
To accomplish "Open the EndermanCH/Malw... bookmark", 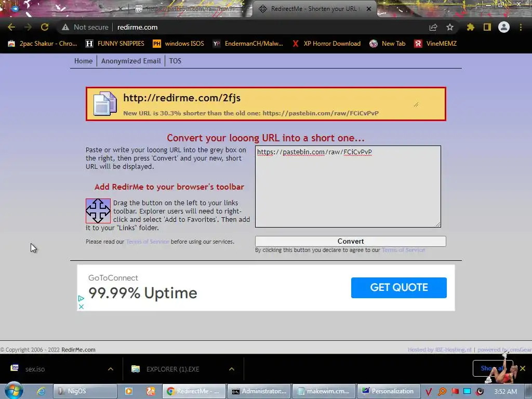I will point(248,44).
